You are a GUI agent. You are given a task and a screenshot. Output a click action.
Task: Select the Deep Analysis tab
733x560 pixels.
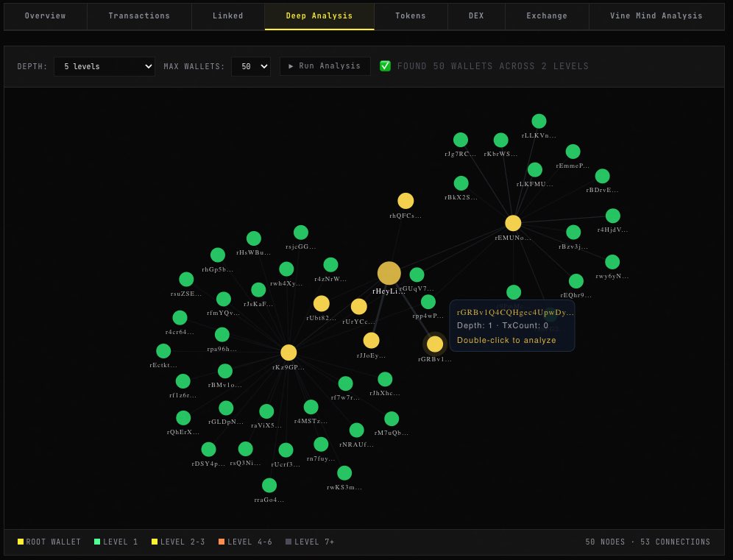coord(319,16)
